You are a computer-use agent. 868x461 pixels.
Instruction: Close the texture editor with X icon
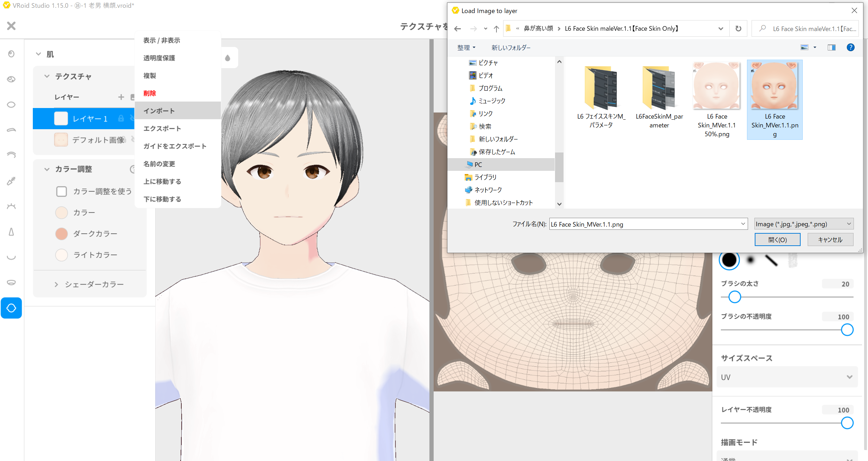[11, 26]
